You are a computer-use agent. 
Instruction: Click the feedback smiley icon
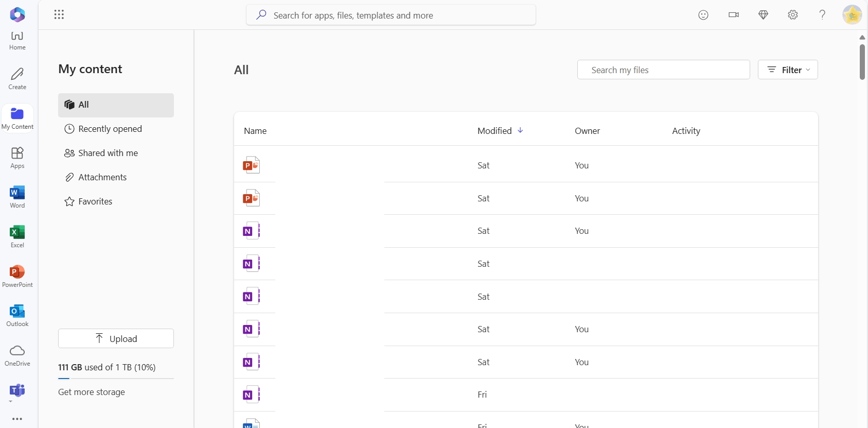(703, 15)
